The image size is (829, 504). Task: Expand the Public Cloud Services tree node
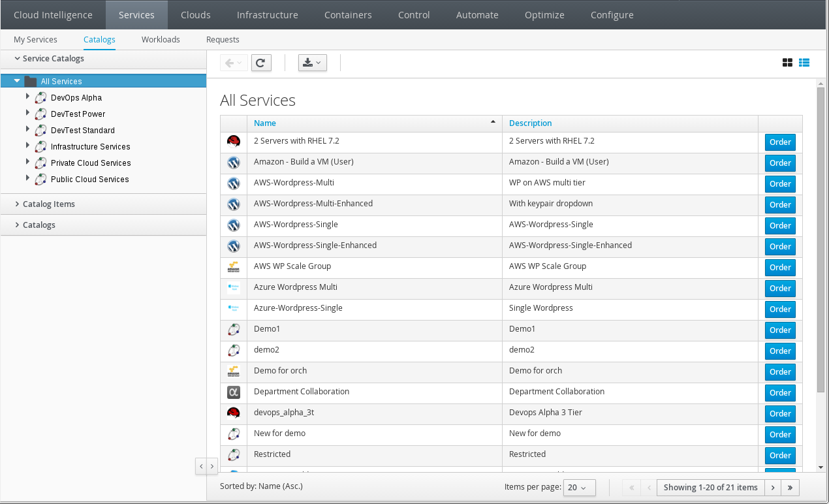(x=27, y=178)
